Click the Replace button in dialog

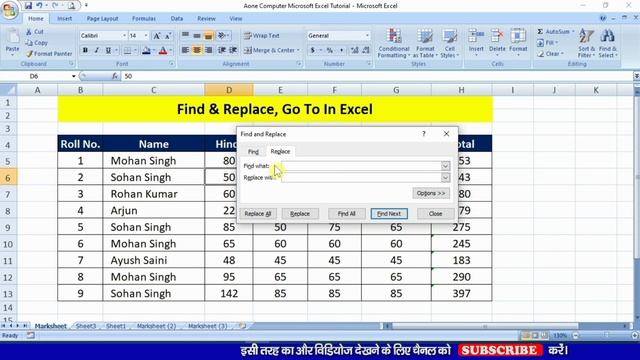click(300, 213)
